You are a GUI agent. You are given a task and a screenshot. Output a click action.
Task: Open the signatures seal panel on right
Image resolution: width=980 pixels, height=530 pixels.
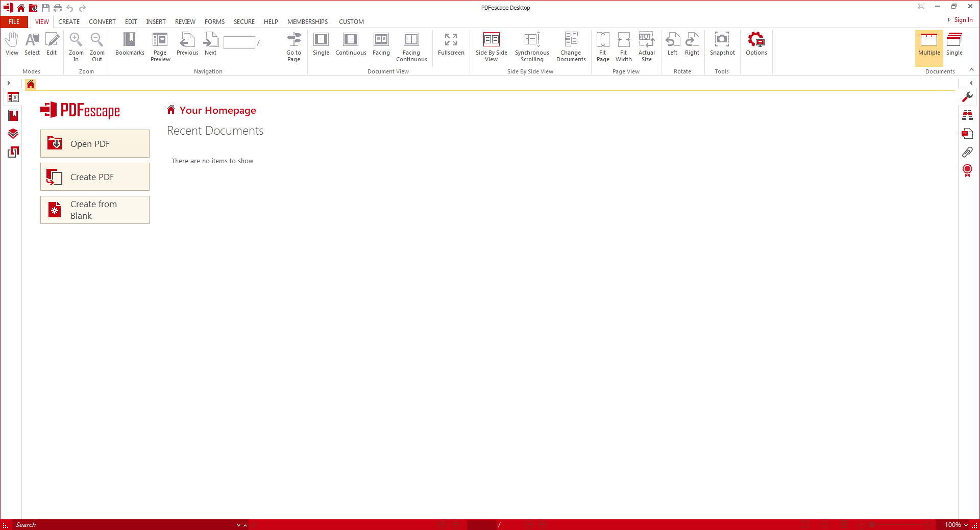pyautogui.click(x=967, y=170)
